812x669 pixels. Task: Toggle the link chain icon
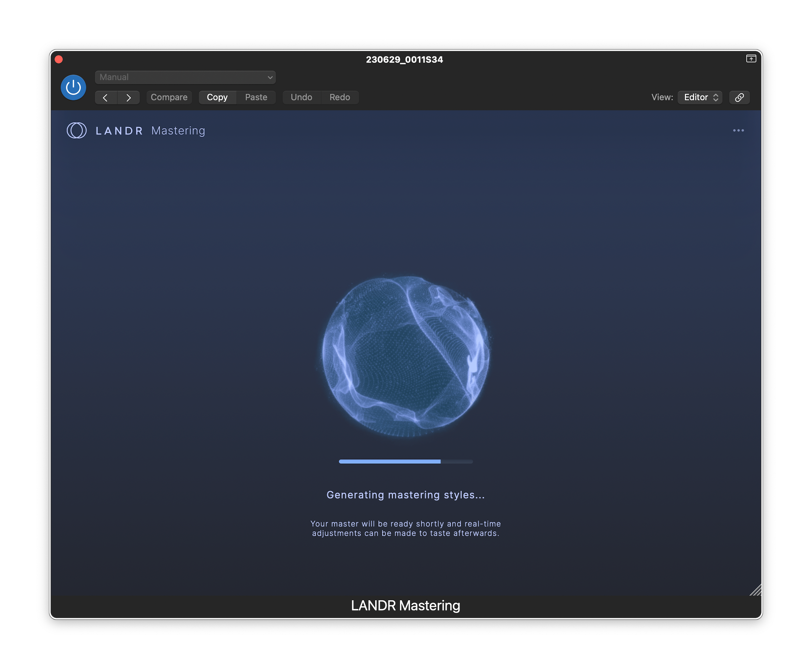click(x=739, y=97)
